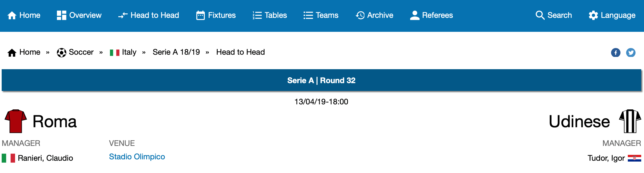Open the Overview menu item
644x173 pixels.
coord(79,15)
